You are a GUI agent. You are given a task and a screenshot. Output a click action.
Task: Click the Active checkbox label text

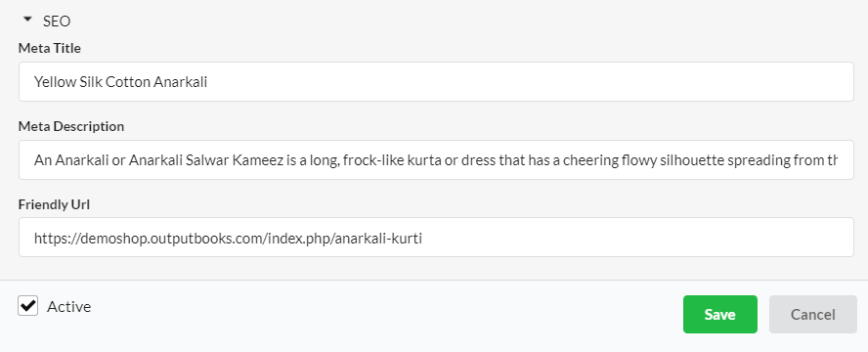[x=68, y=307]
